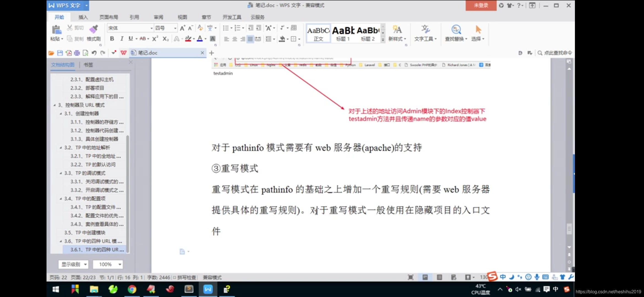Image resolution: width=644 pixels, height=297 pixels.
Task: Clear formatting with eraser A icon
Action: pos(200,28)
